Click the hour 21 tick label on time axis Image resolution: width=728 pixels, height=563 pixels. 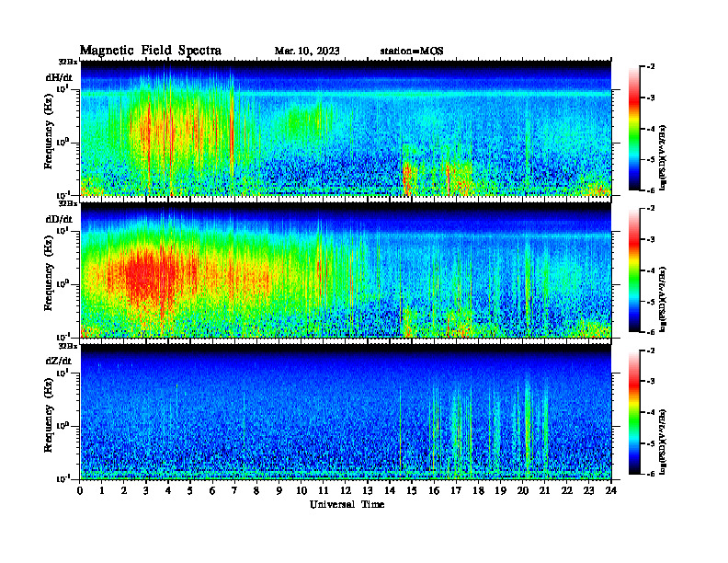tap(545, 490)
